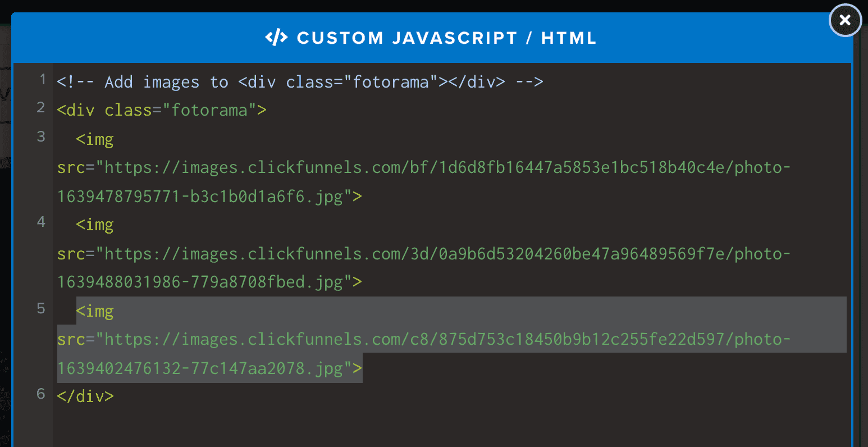868x447 pixels.
Task: Click the div class="fotorama" opening tag
Action: point(162,110)
